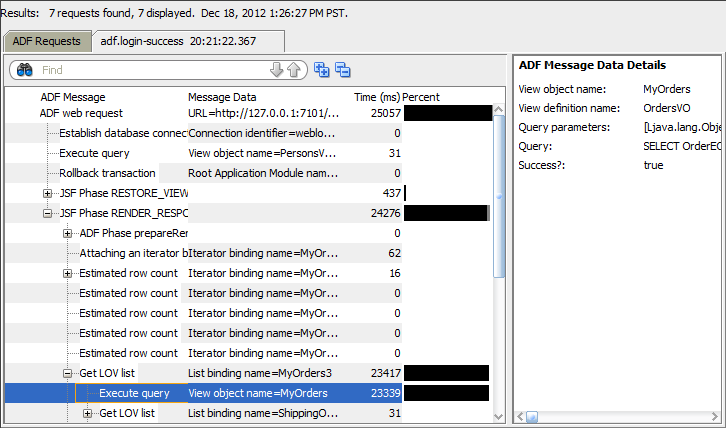Switch to the ADF Requests tab
Image resolution: width=726 pixels, height=428 pixels.
pos(47,41)
